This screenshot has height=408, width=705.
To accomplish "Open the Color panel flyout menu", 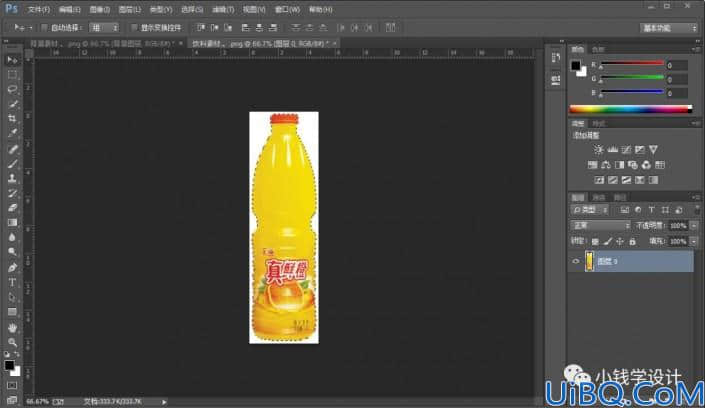I will [696, 49].
